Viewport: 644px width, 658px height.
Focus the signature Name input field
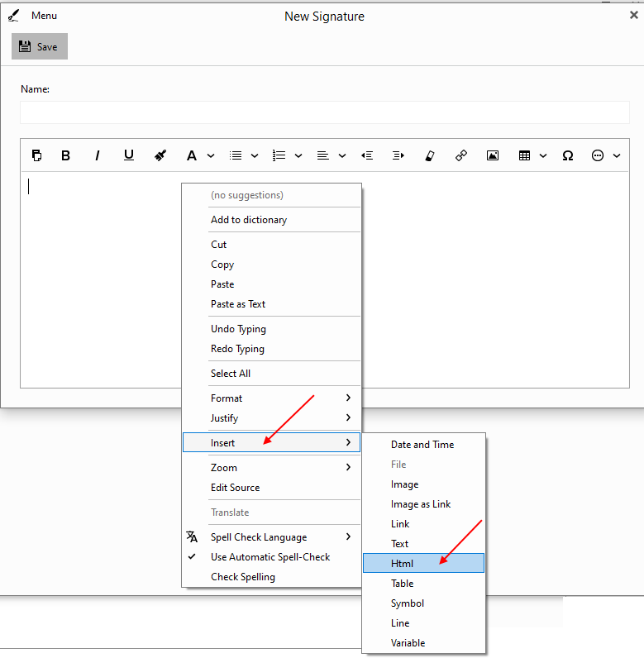[325, 112]
